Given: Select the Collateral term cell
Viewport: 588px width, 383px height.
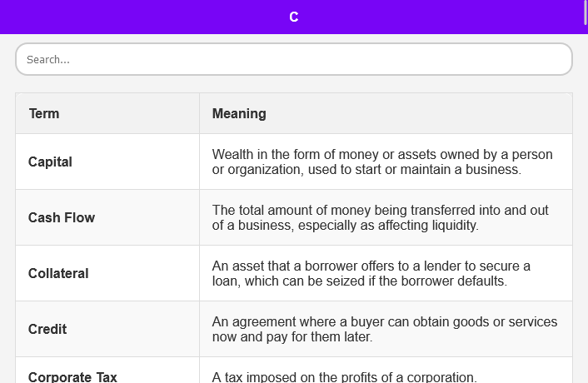Looking at the screenshot, I should click(x=107, y=274).
